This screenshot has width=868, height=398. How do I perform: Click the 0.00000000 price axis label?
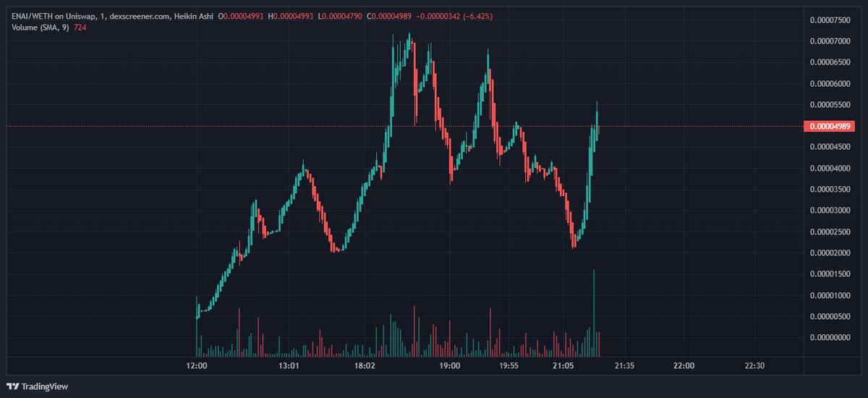[830, 338]
